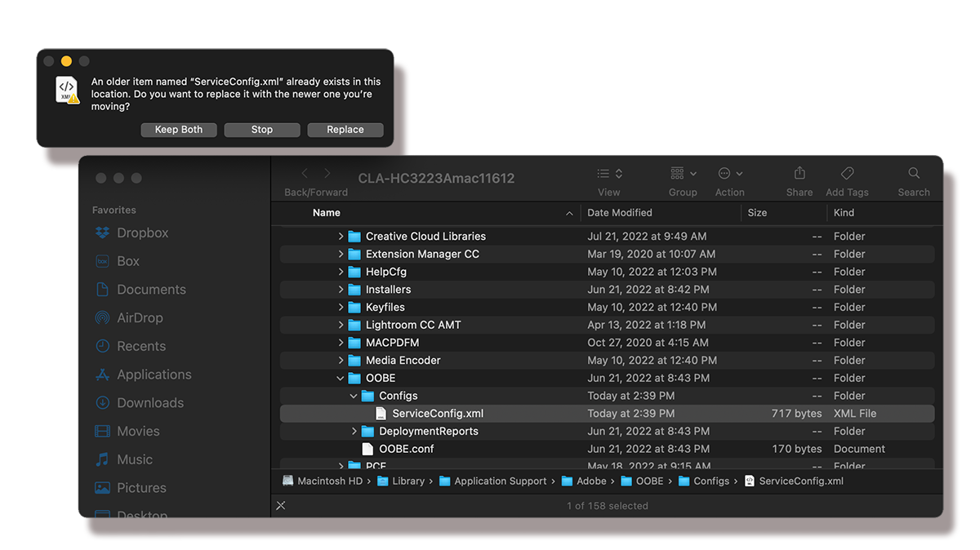Click the 717 bytes size value

click(x=796, y=414)
